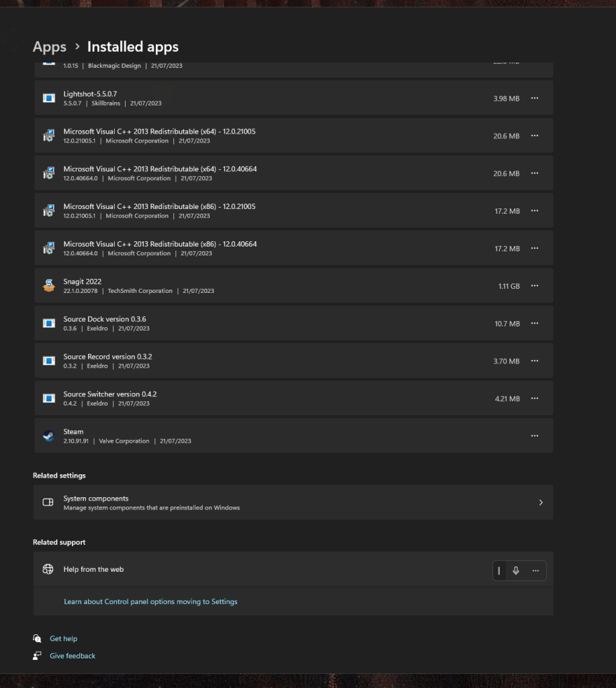Open more options for Source Switcher

pyautogui.click(x=535, y=398)
